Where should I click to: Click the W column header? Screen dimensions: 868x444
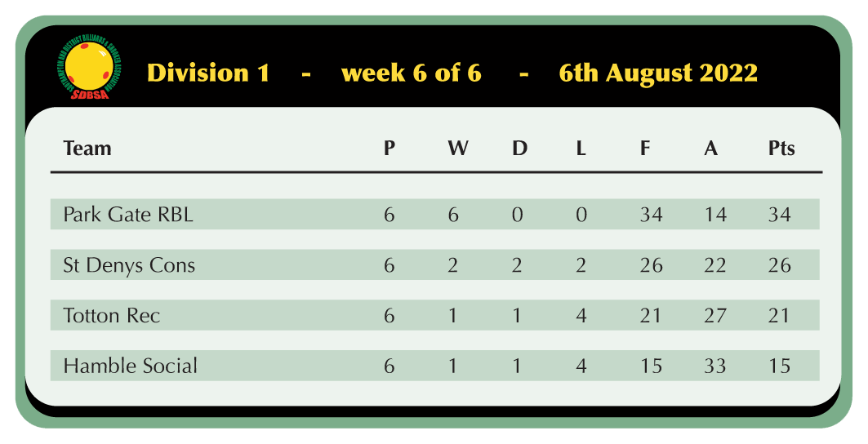coord(458,149)
